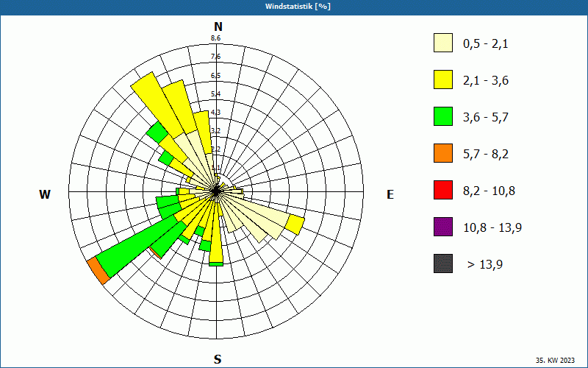The image size is (588, 368).
Task: Click the dark gray > 13,9 legend swatch
Action: click(x=443, y=263)
